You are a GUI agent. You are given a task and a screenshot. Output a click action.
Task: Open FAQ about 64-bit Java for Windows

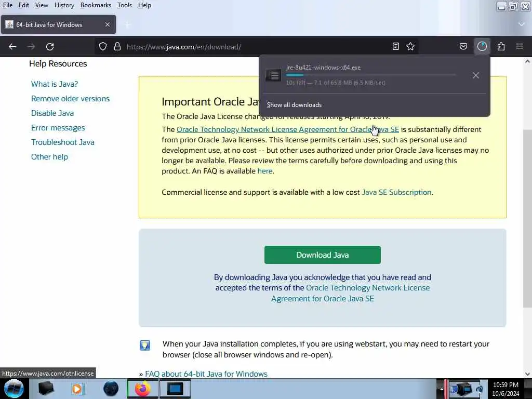[x=206, y=374]
